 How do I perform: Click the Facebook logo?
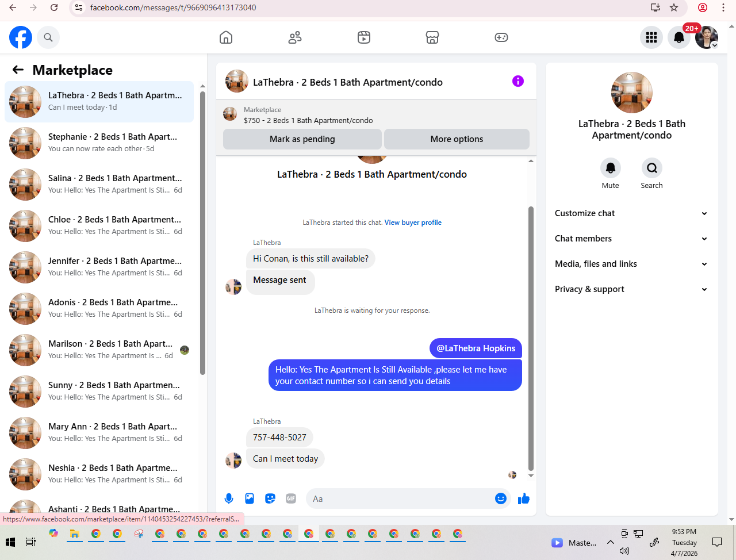tap(21, 37)
